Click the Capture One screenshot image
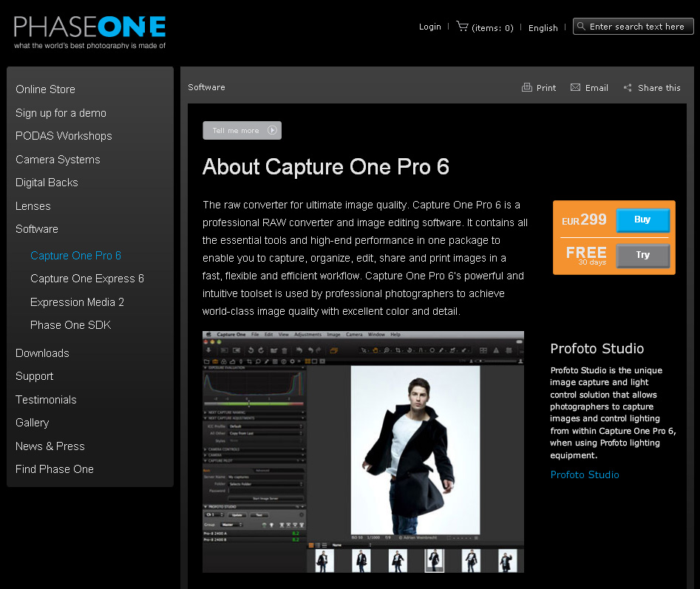This screenshot has width=700, height=589. tap(363, 452)
